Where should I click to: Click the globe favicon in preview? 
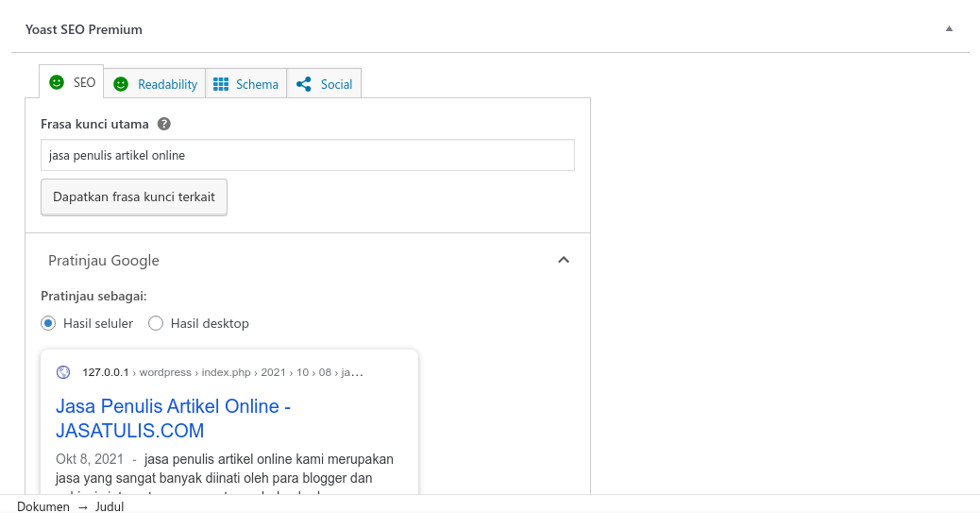point(63,372)
